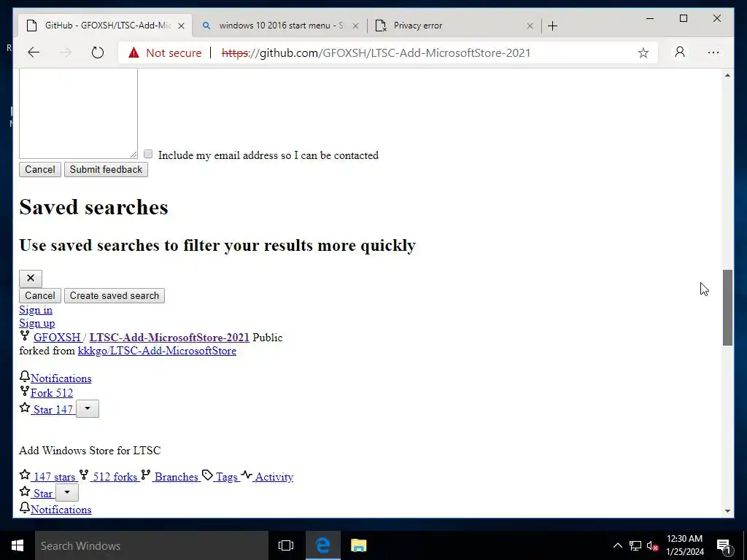Close the Privacy error tab
This screenshot has height=560, width=747.
point(530,26)
